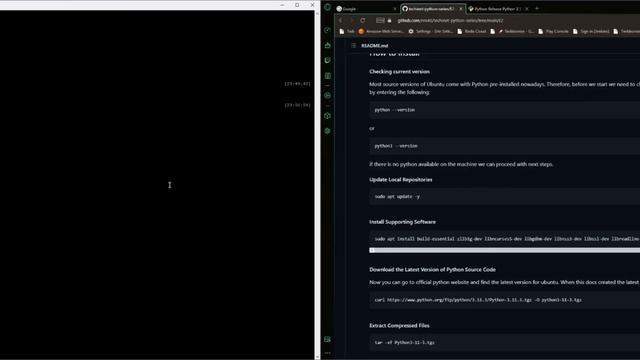The height and width of the screenshot is (360, 640).
Task: Open Twitch panel in browser sidebar
Action: coord(327,60)
